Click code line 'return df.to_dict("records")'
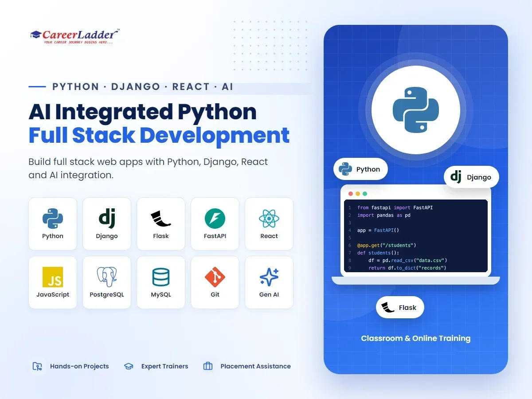532x399 pixels. click(407, 268)
